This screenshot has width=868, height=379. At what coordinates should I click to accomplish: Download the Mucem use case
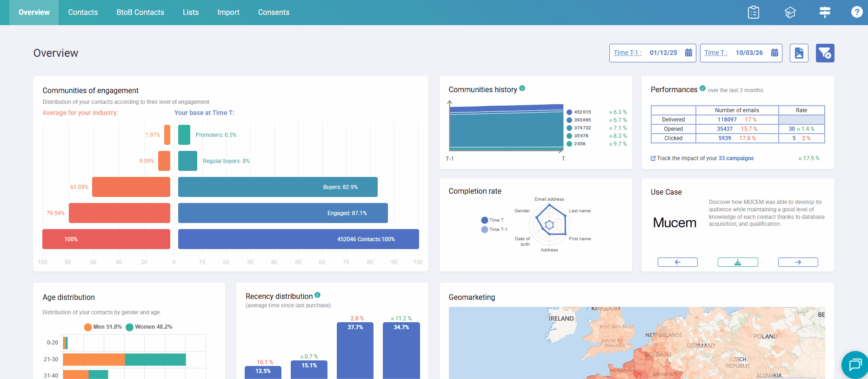(x=737, y=262)
